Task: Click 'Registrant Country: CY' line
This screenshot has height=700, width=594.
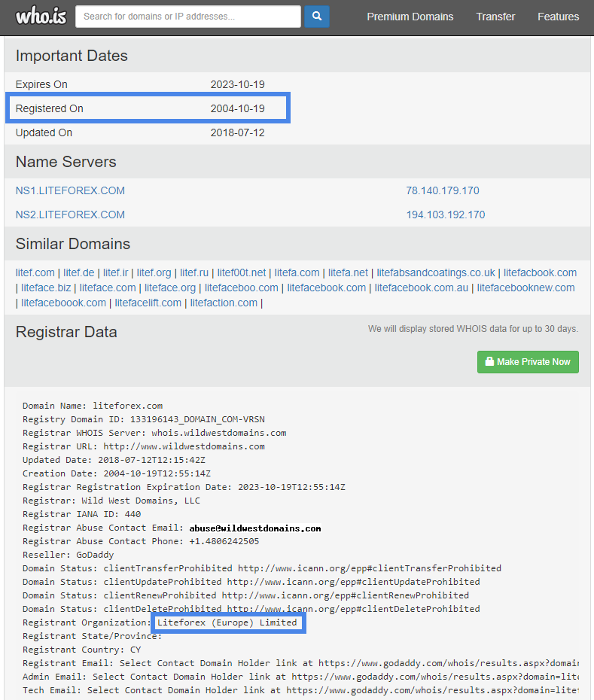Action: click(x=81, y=650)
